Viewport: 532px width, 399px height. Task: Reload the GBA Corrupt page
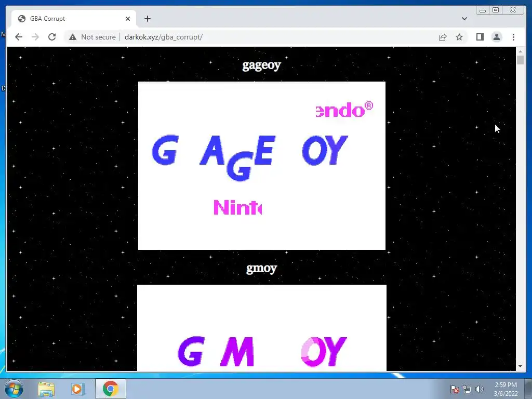tap(52, 37)
